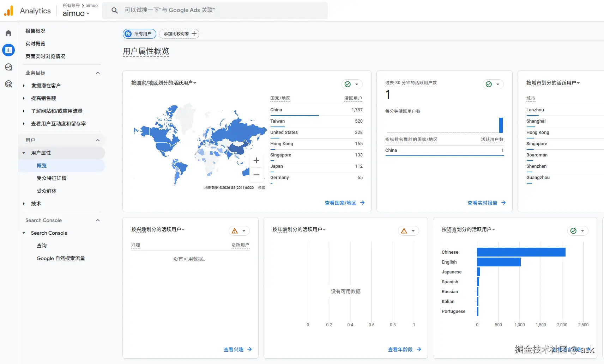Screen dimensions: 604x364
Task: Select 受众特征详情 in the sidebar
Action: (52, 178)
